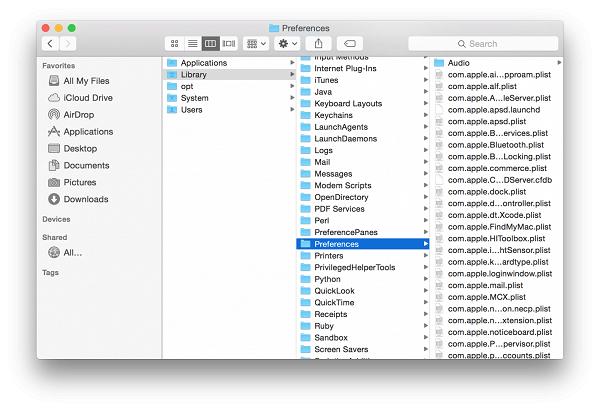Image resolution: width=600 pixels, height=411 pixels.
Task: Switch to list view
Action: coord(192,44)
